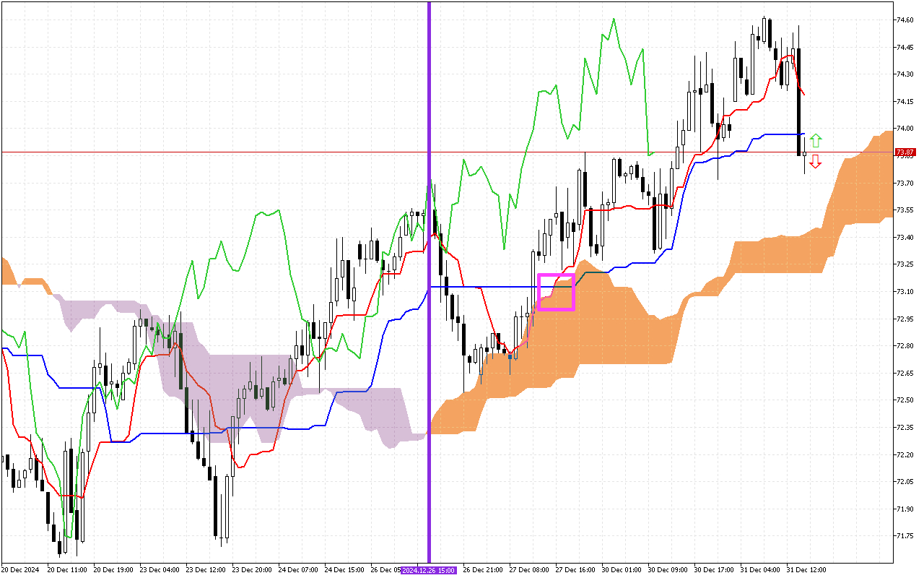Click the 73.55 price level label
This screenshot has height=578, width=924.
click(x=905, y=210)
